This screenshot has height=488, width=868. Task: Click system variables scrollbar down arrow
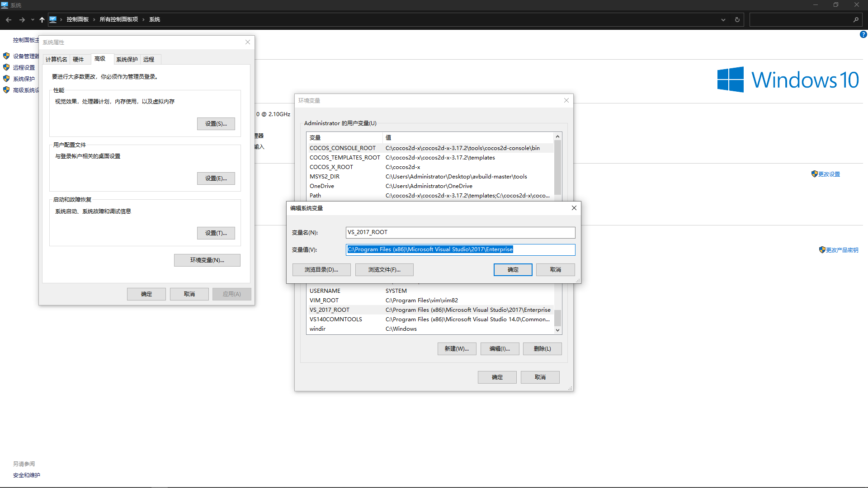click(557, 330)
